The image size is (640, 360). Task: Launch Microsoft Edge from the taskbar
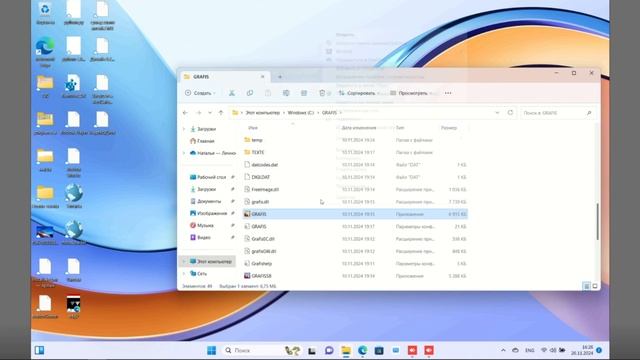click(x=362, y=350)
